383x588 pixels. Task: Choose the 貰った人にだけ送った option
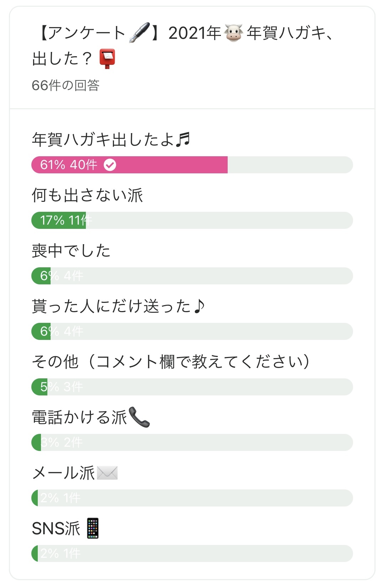tap(118, 306)
